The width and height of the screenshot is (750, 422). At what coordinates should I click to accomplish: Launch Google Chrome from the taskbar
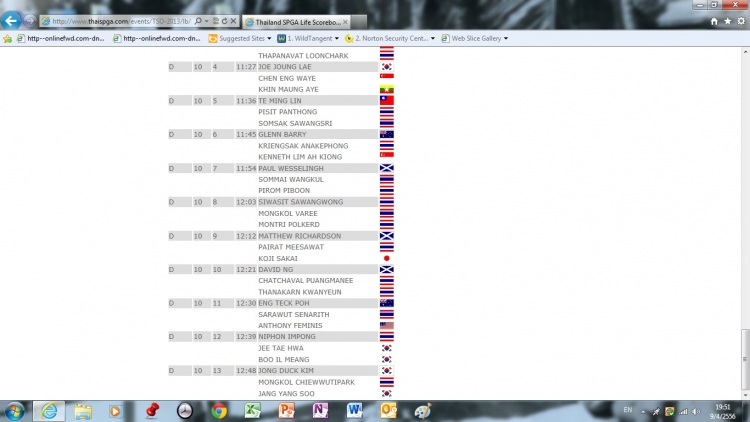click(x=219, y=410)
